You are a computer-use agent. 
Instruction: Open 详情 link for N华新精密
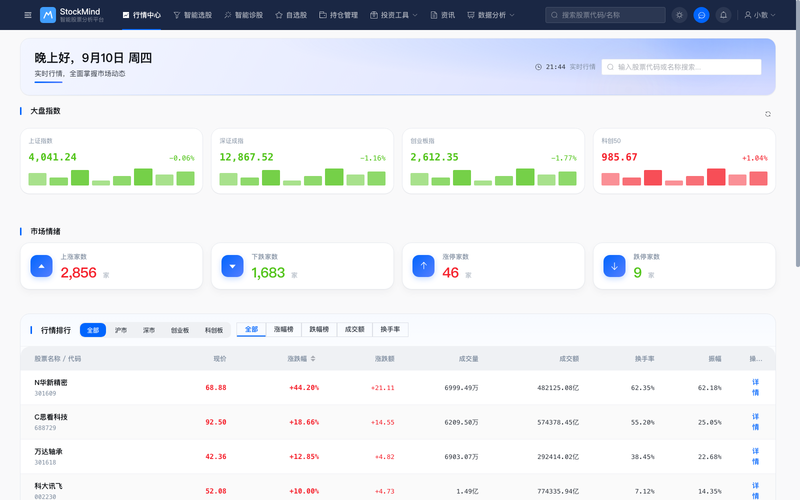[755, 387]
